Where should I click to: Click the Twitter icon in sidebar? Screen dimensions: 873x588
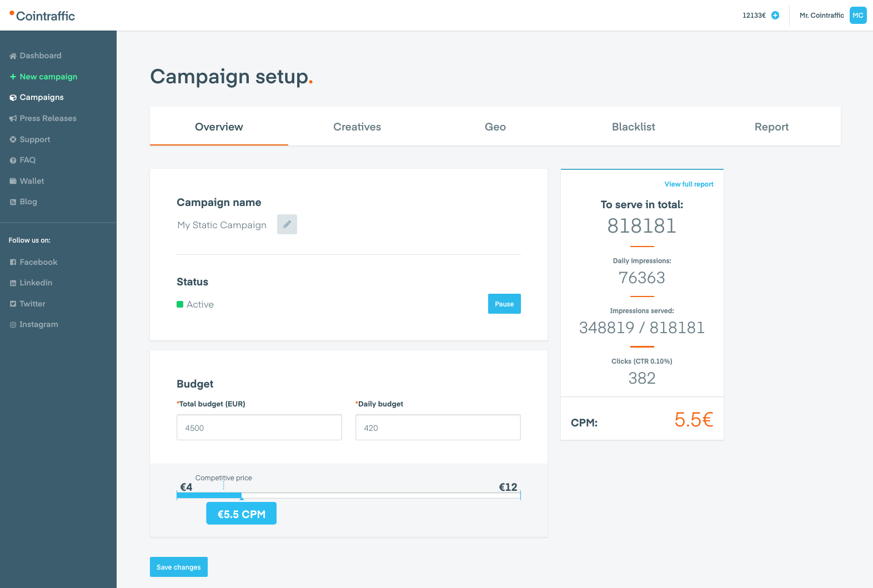click(x=13, y=304)
